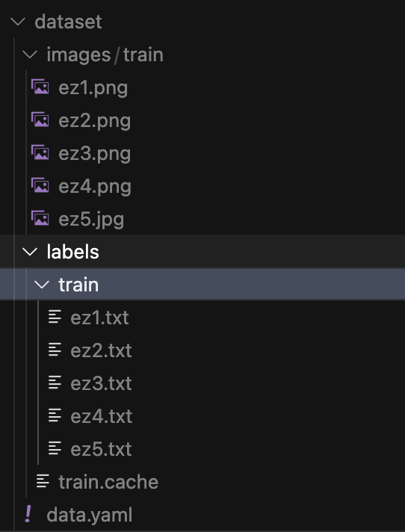This screenshot has height=532, width=405.
Task: Click the text file icon beside ez4.txt
Action: (55, 415)
